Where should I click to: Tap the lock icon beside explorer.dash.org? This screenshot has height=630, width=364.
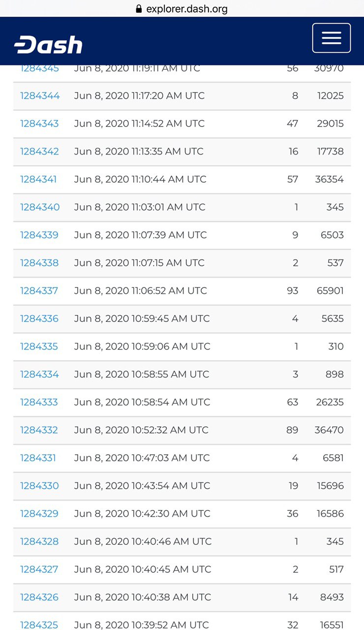pyautogui.click(x=139, y=9)
